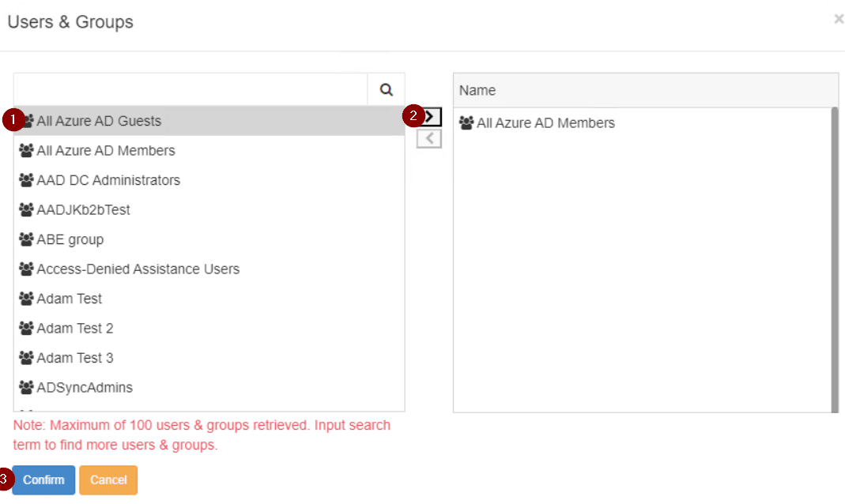Click inside the search input field

click(190, 89)
